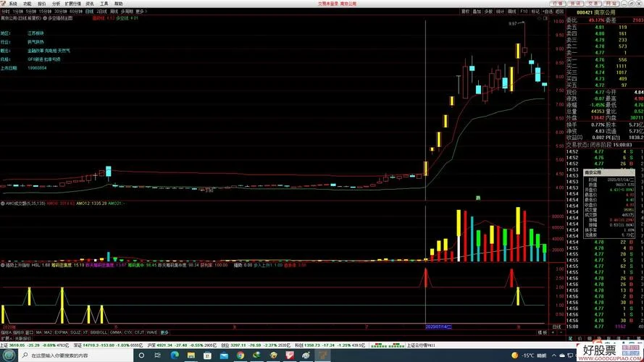644x362 pixels.
Task: Click the 统计 statistics button
Action: tap(501, 12)
